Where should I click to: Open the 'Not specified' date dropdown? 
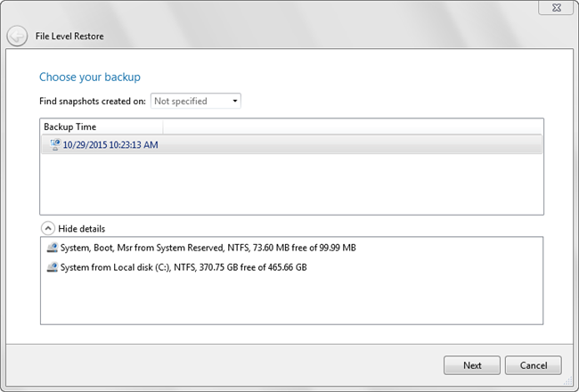click(x=195, y=102)
